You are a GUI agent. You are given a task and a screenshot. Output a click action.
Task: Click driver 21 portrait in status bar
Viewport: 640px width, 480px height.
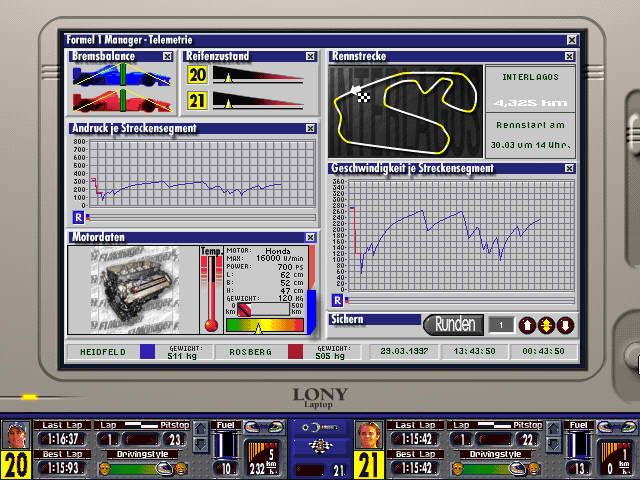(x=368, y=435)
